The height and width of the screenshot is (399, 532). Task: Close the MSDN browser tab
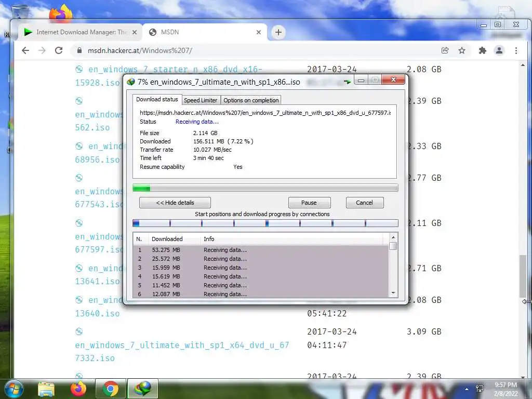pyautogui.click(x=259, y=32)
